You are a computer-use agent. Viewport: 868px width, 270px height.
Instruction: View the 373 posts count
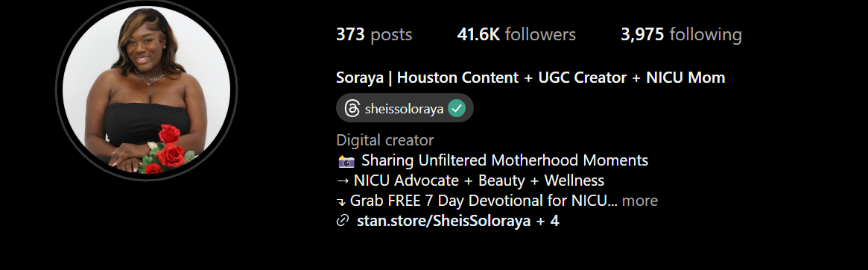pos(374,34)
